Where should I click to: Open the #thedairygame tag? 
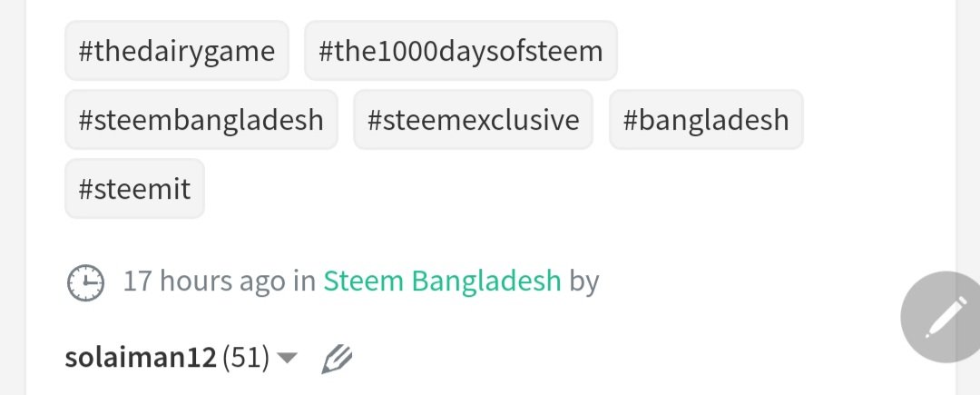[x=177, y=51]
